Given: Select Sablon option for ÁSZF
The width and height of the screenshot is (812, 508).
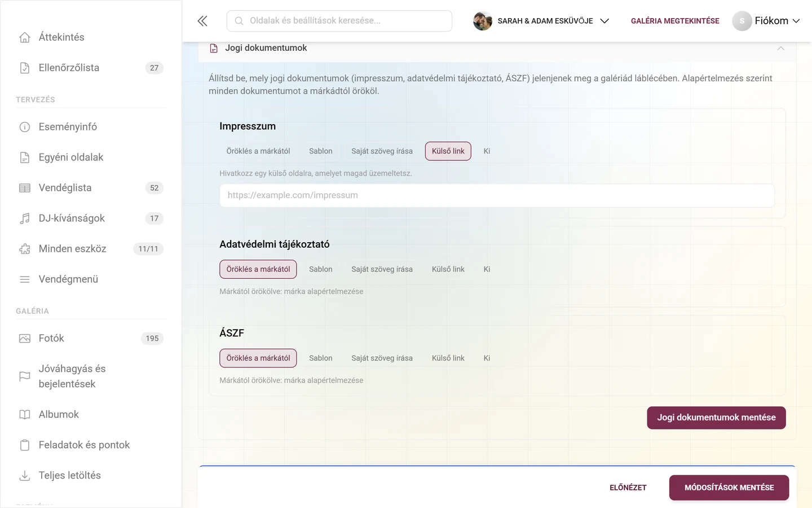Looking at the screenshot, I should pos(321,358).
